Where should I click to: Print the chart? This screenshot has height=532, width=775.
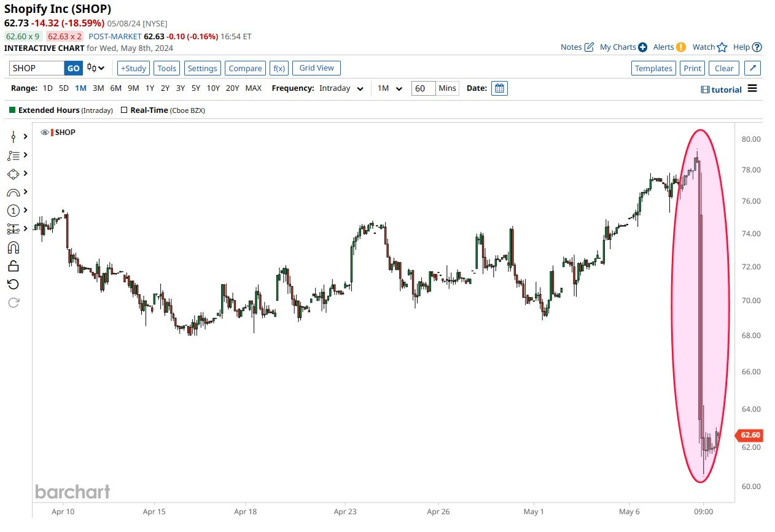[x=692, y=68]
